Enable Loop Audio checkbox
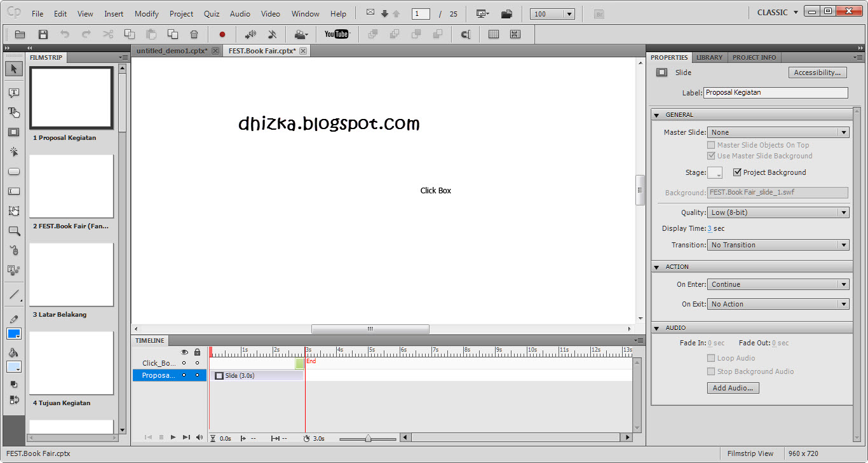This screenshot has width=868, height=463. coord(711,358)
